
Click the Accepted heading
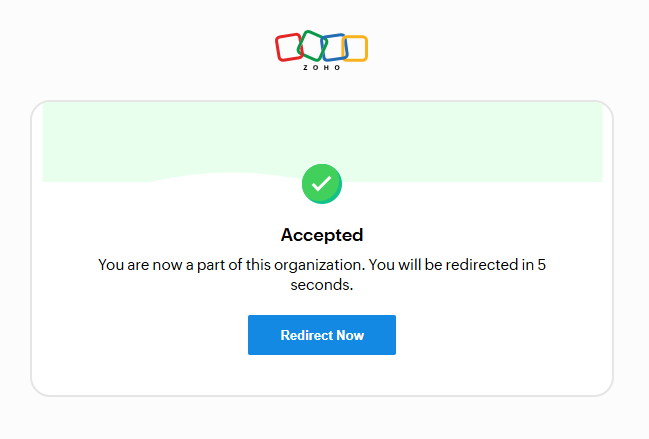[322, 235]
